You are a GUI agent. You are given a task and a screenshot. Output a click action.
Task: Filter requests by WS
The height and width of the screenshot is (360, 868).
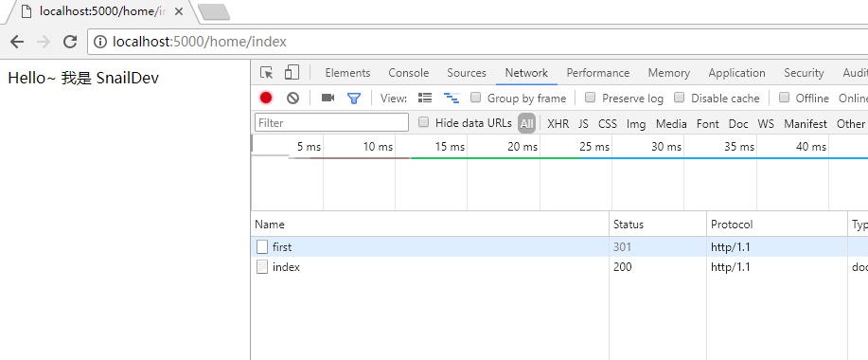pos(766,123)
